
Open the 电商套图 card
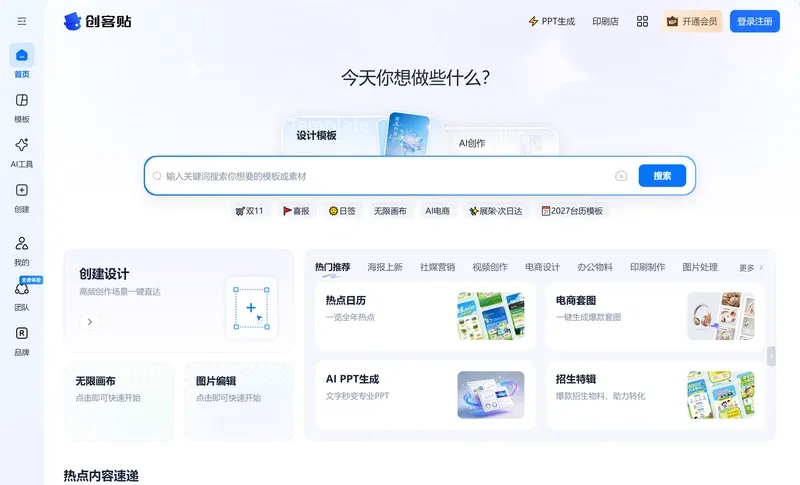(x=655, y=316)
